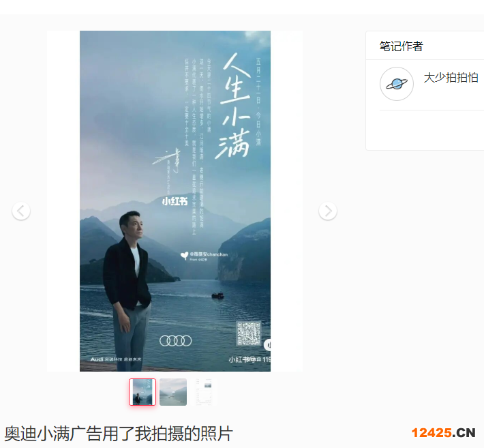
Task: Open the planet avatar of the note author
Action: (397, 84)
